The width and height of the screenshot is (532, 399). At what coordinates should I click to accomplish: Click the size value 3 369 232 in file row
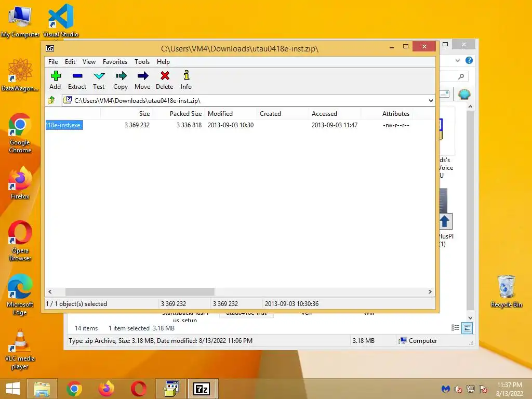point(137,125)
